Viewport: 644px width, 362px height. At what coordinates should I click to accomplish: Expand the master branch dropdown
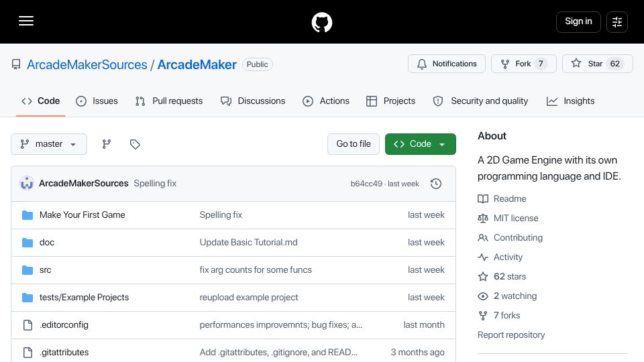coord(49,144)
